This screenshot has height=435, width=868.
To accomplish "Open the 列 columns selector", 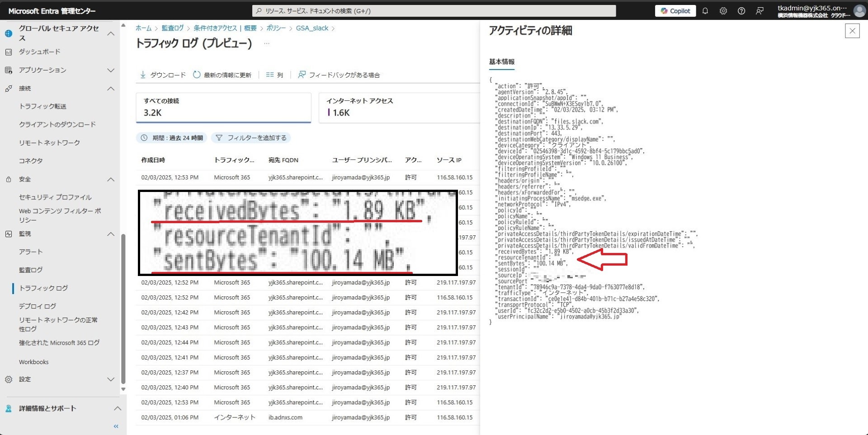I will [274, 75].
